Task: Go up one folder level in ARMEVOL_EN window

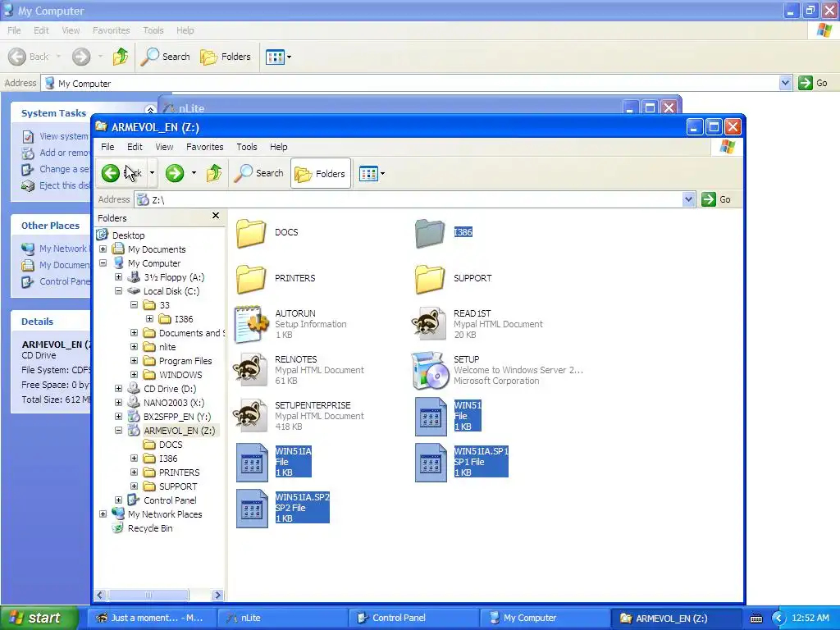Action: tap(214, 173)
